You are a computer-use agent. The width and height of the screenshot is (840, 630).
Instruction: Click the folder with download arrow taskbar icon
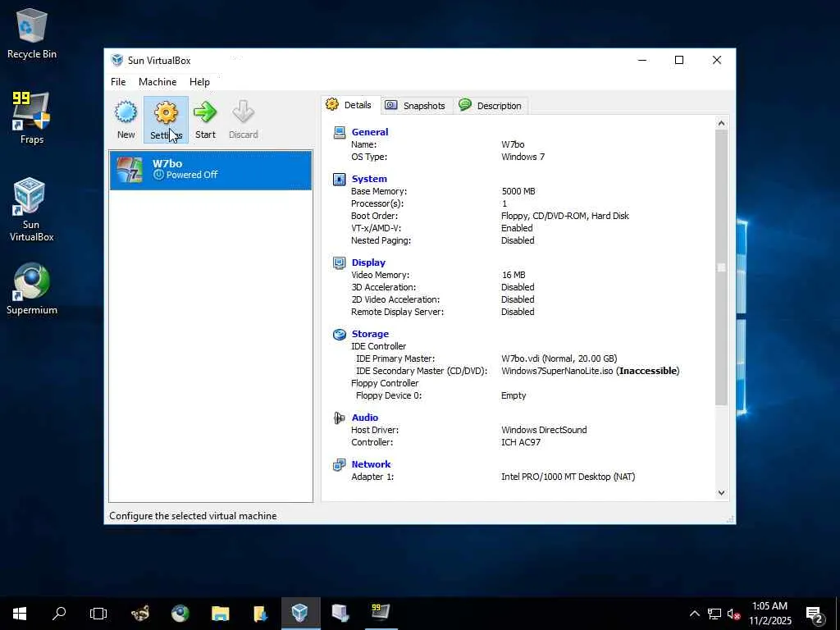[x=260, y=614]
